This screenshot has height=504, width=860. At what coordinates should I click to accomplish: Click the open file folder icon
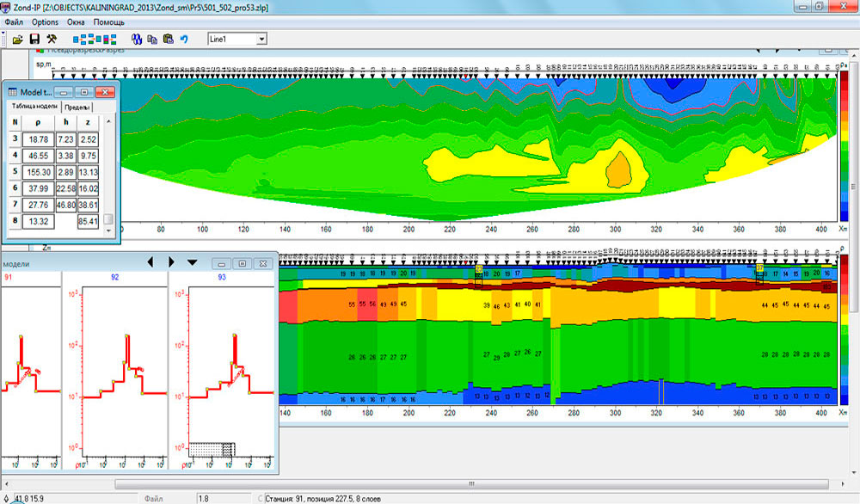click(16, 40)
